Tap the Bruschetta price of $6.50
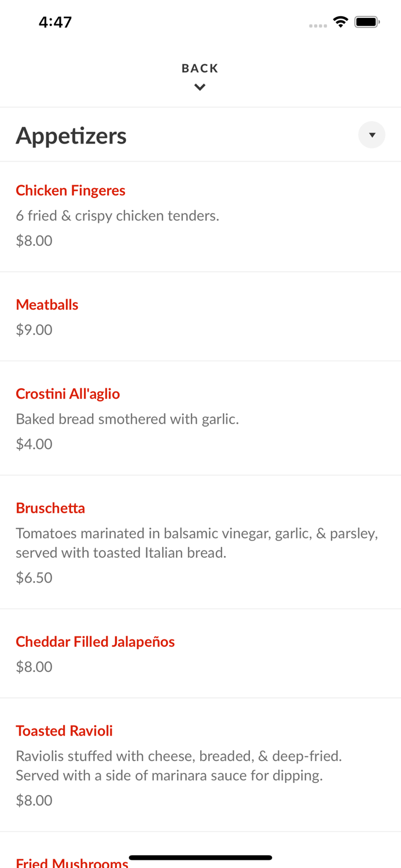This screenshot has width=401, height=868. tap(34, 577)
